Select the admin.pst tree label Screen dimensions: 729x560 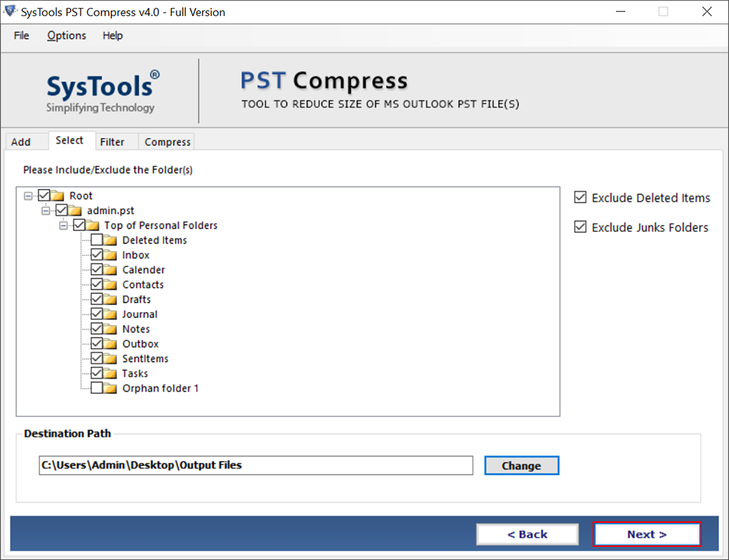[110, 211]
